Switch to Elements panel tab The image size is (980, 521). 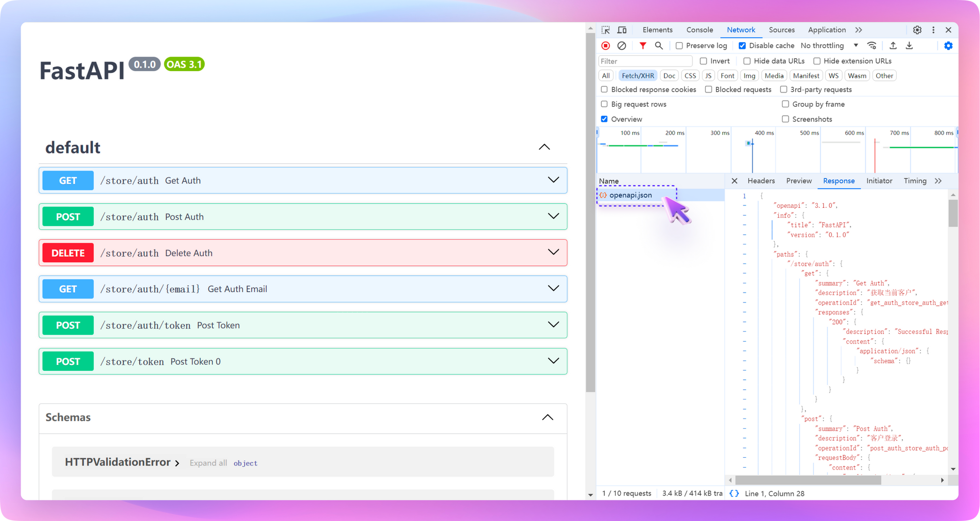click(x=658, y=30)
